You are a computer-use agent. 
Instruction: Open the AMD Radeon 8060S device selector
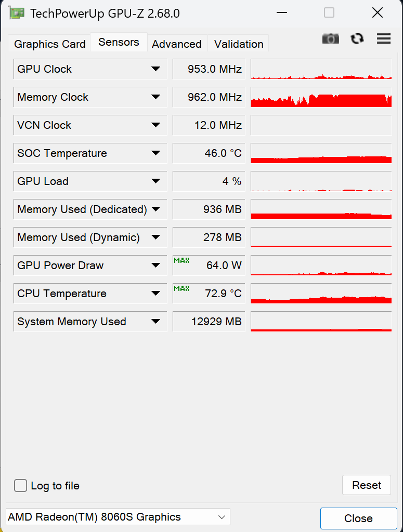click(x=118, y=517)
